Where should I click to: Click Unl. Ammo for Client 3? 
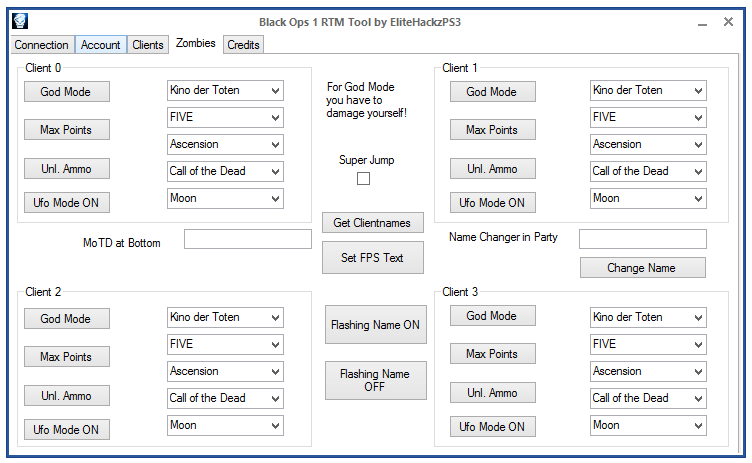click(493, 392)
